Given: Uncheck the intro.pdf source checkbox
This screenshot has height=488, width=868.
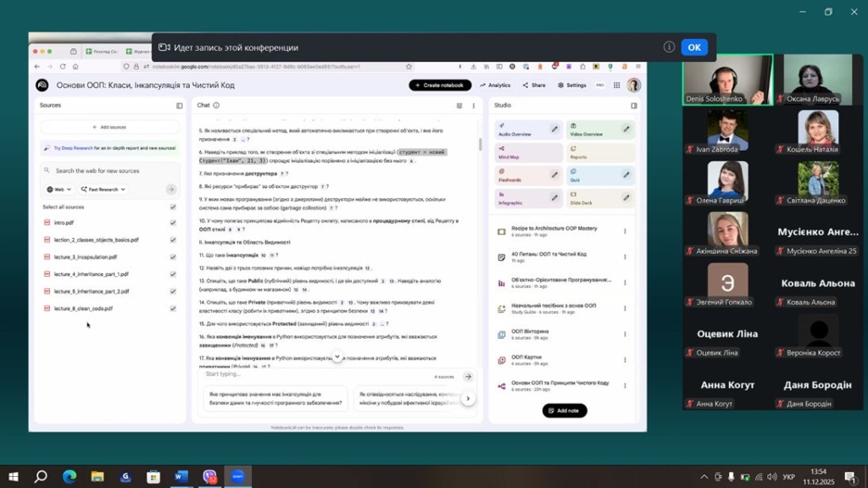Looking at the screenshot, I should click(x=173, y=223).
